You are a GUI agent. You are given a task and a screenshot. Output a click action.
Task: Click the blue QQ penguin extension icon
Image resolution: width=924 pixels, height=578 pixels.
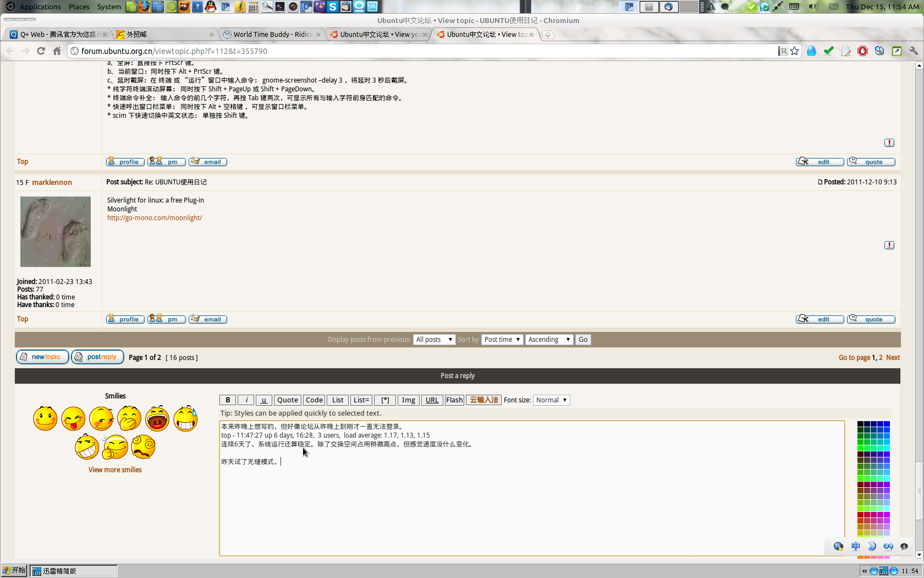click(x=811, y=51)
